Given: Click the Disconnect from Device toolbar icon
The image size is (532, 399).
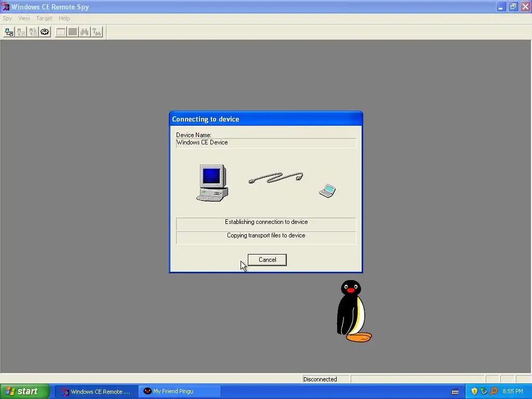Looking at the screenshot, I should tap(21, 32).
